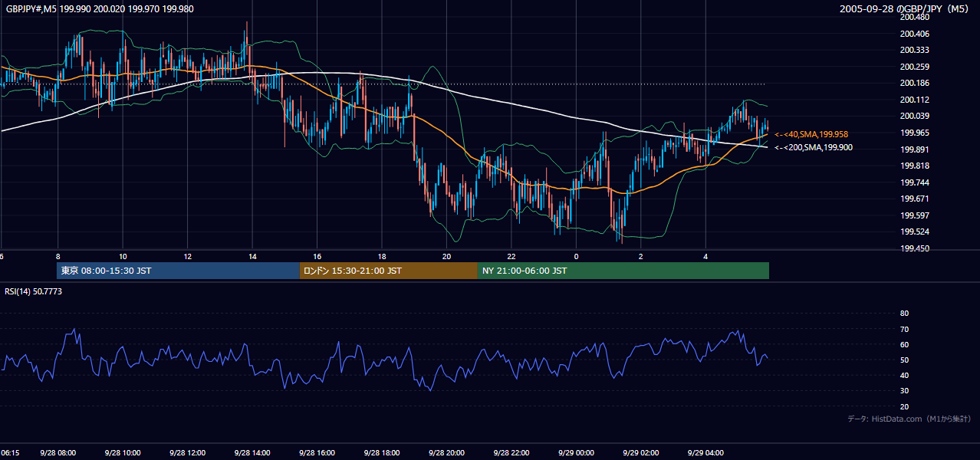Click the 199.744 price axis label
This screenshot has height=460, width=980.
[x=914, y=182]
